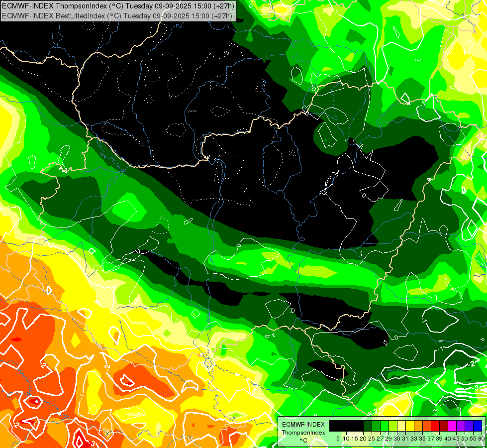The height and width of the screenshot is (448, 487).
Task: Click the legend tick value 50
Action: click(465, 439)
